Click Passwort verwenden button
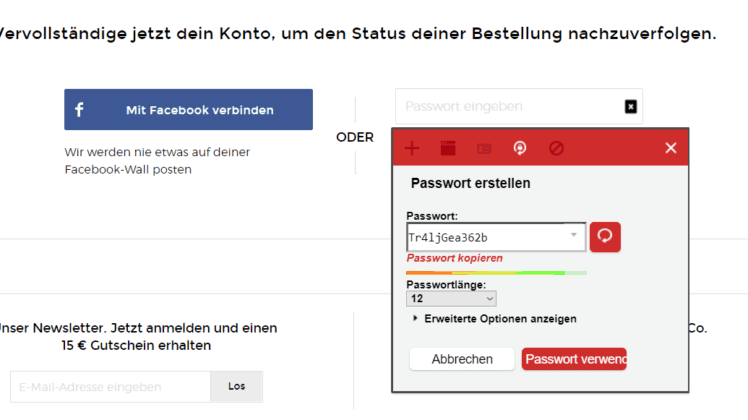 (574, 359)
